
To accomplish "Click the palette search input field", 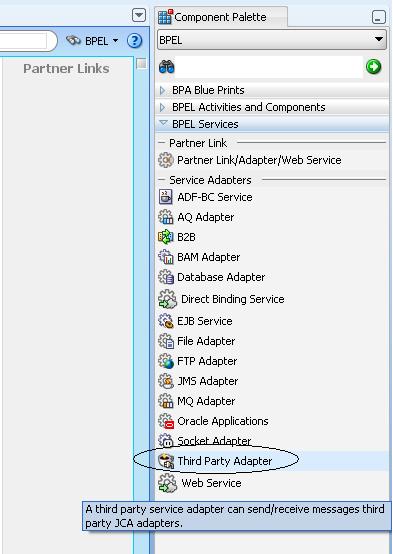I will [269, 66].
